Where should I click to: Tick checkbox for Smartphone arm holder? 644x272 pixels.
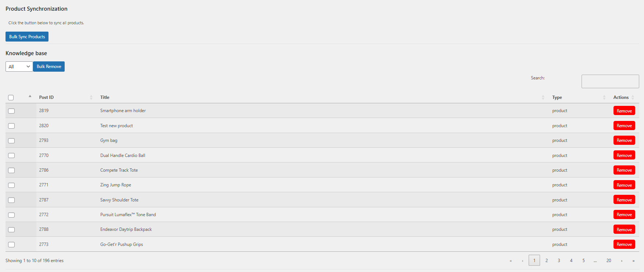coord(11,111)
